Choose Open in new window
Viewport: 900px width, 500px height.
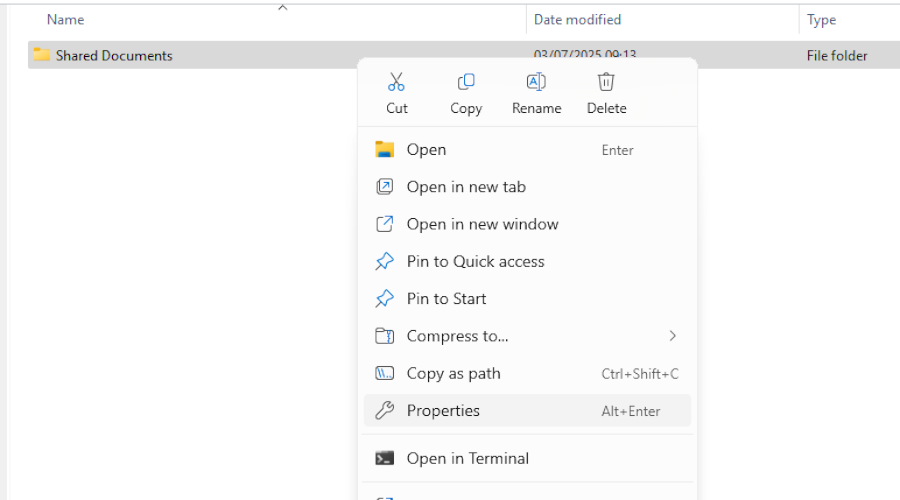(527, 224)
